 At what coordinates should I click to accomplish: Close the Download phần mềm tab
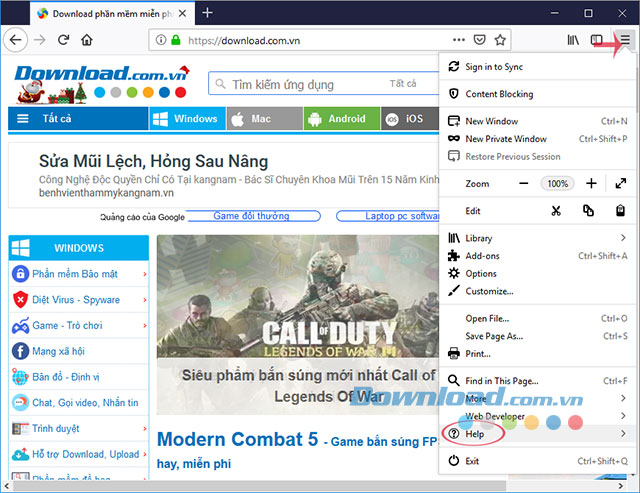[x=182, y=13]
